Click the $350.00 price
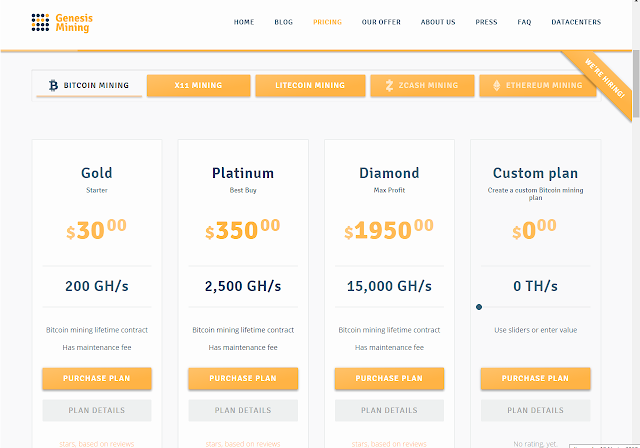The height and width of the screenshot is (448, 640). [243, 229]
